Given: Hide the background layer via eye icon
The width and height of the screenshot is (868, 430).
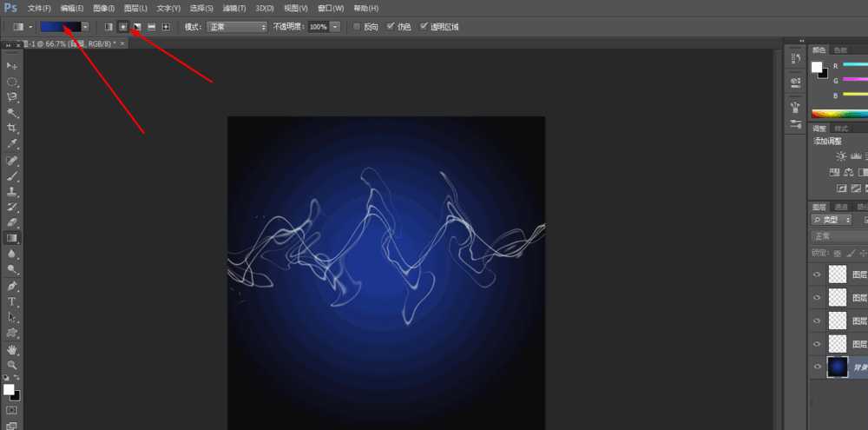Looking at the screenshot, I should pos(817,367).
